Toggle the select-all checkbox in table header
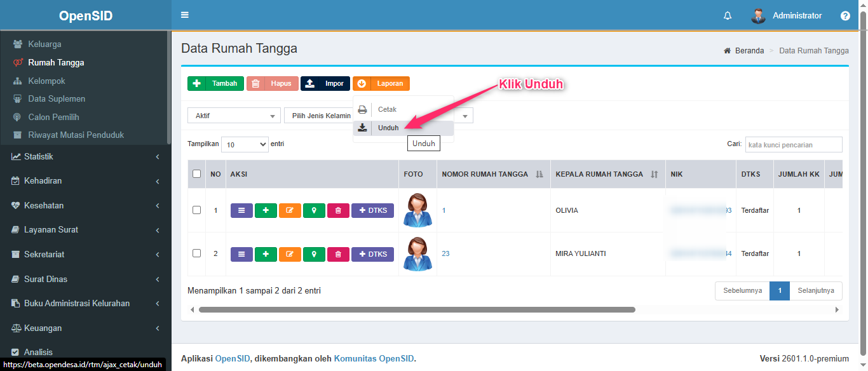Screen dimensions: 868x371 (196, 174)
